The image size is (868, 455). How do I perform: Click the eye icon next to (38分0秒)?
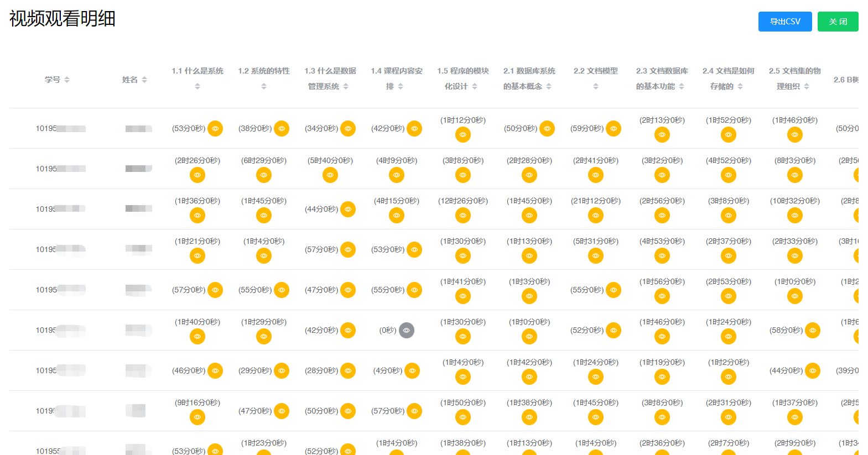pos(282,128)
